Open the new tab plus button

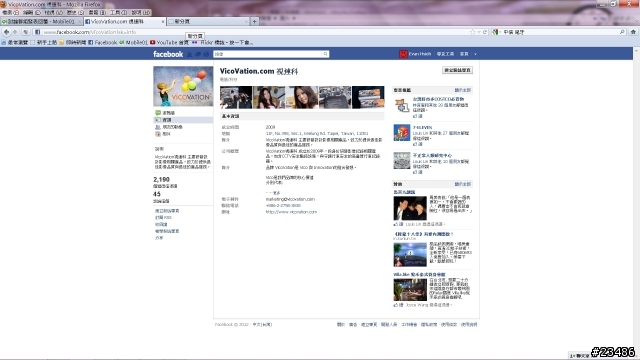(254, 21)
